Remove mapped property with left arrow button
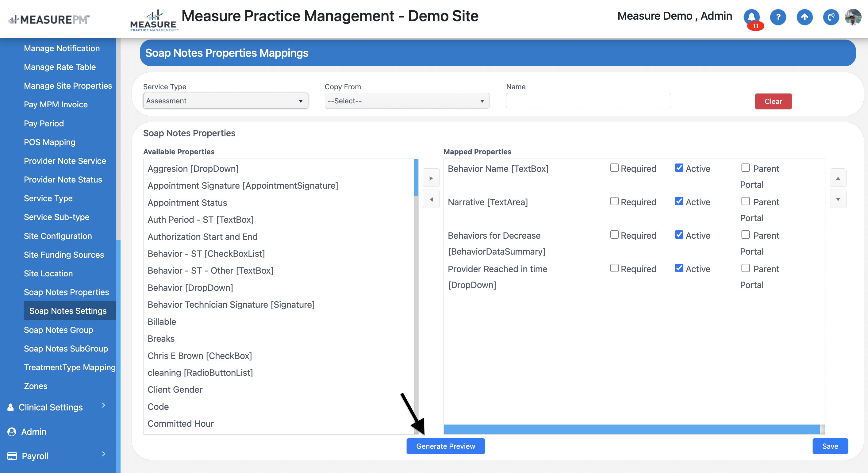This screenshot has height=473, width=868. [431, 199]
